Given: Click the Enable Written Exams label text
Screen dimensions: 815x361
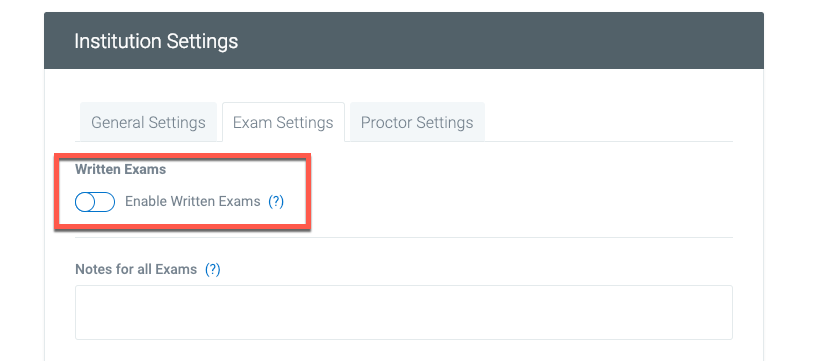Looking at the screenshot, I should pos(193,202).
